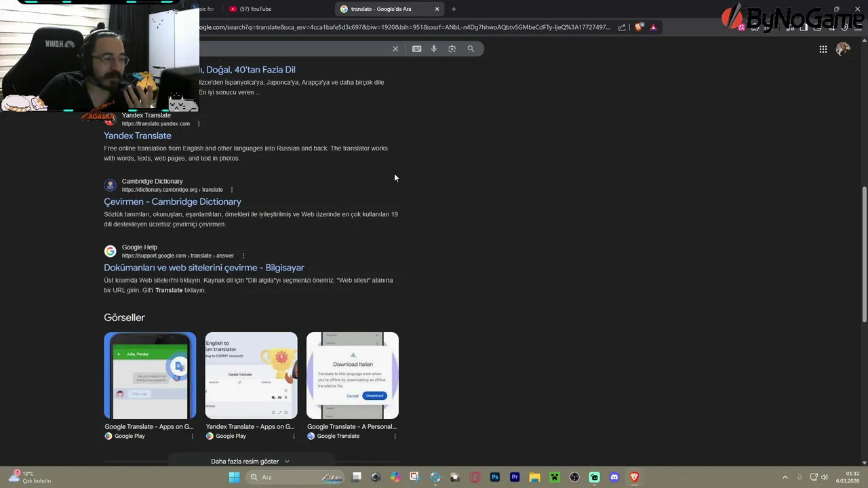Click the page vertical scrollbar thumb

864,255
